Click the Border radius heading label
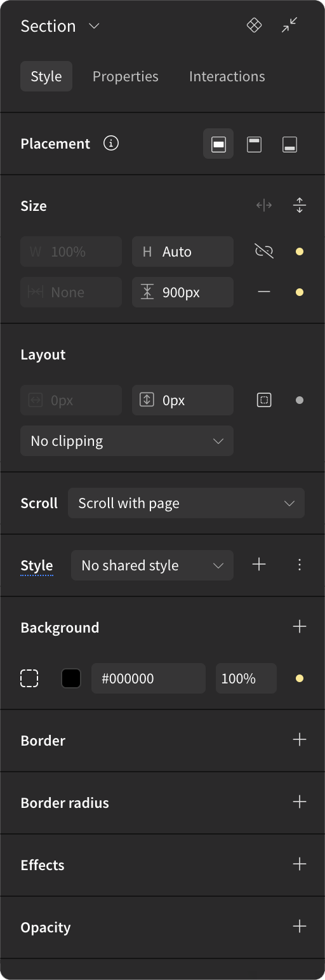 coord(65,803)
